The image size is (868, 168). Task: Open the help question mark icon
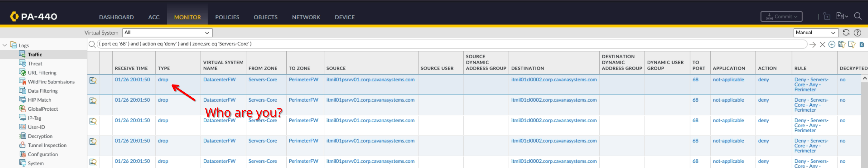coord(857,32)
